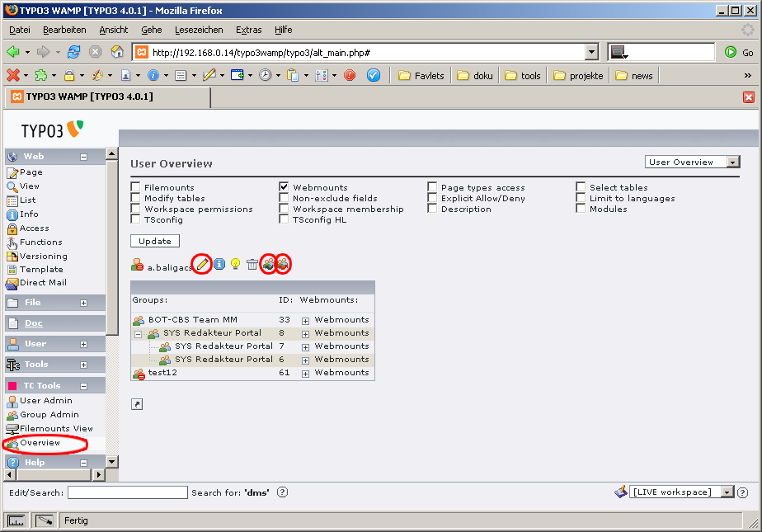Open the blue info icon beside a.baligacs
The image size is (762, 532).
pos(219,264)
